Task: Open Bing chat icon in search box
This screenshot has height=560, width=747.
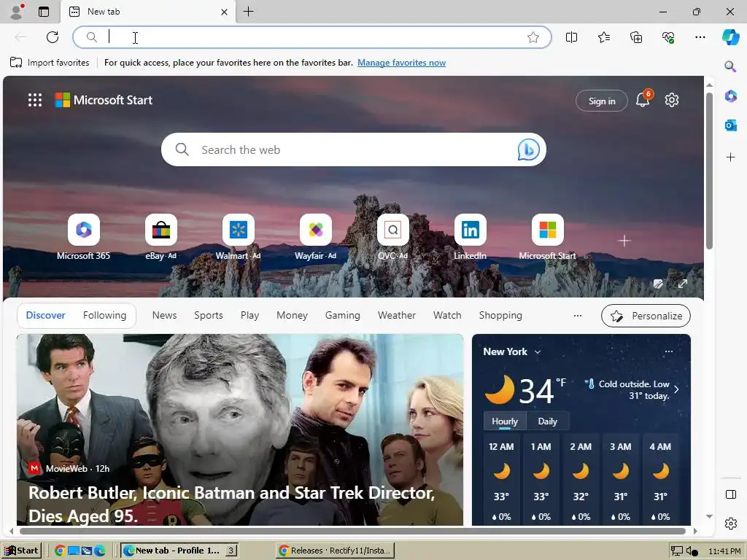Action: [528, 149]
